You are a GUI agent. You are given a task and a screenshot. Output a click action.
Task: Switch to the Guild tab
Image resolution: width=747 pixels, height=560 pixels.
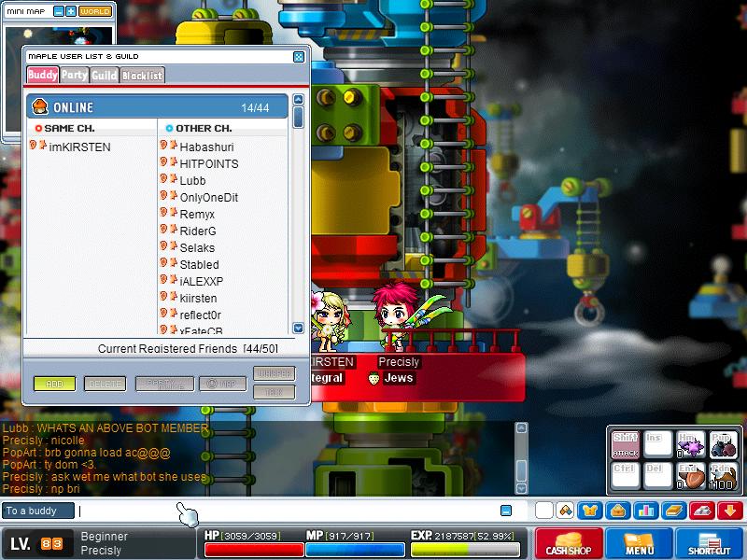pyautogui.click(x=105, y=76)
